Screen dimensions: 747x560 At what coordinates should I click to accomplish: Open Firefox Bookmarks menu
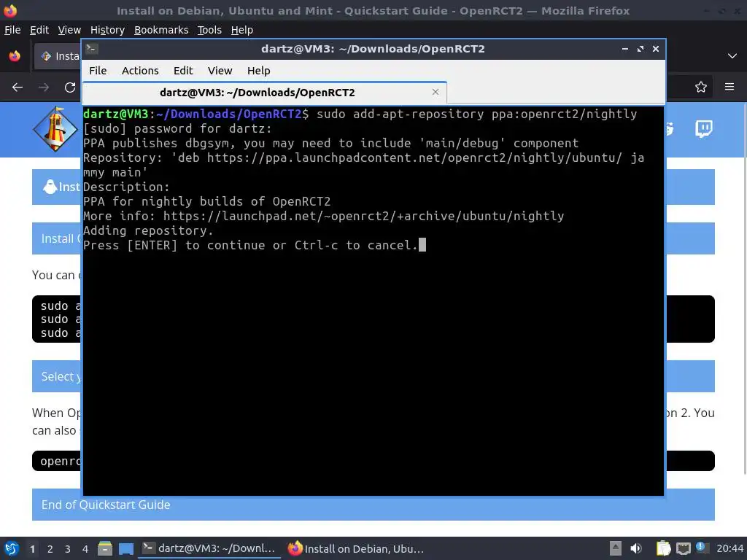(x=161, y=30)
